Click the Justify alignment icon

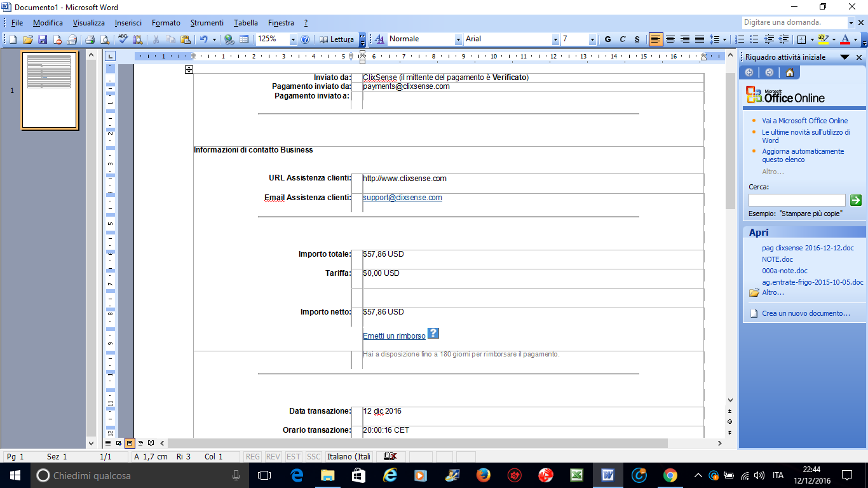[x=700, y=39]
